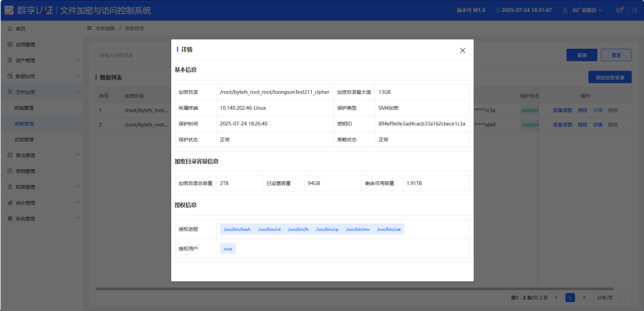Viewport: 644px width, 311px height.
Task: Click 授权 for the 1c3a row
Action: click(x=583, y=110)
